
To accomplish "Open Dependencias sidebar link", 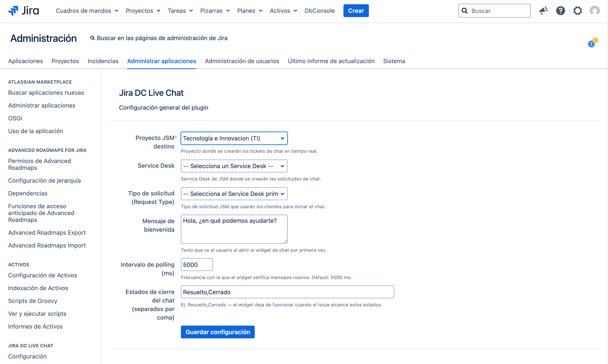I will (28, 193).
